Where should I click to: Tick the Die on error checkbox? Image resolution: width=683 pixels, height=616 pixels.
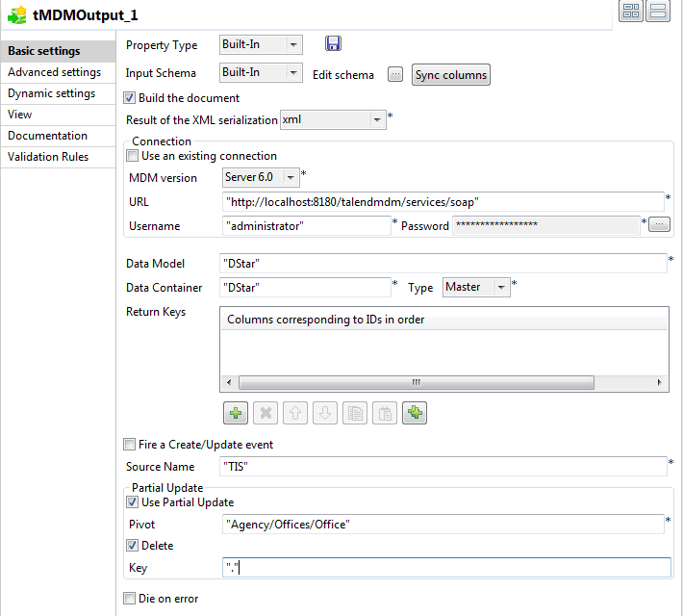(x=131, y=599)
